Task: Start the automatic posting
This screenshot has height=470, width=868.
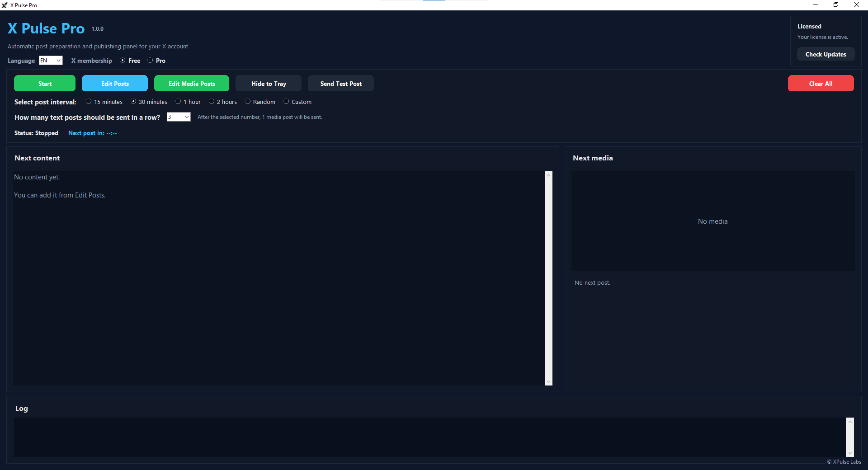Action: click(45, 84)
